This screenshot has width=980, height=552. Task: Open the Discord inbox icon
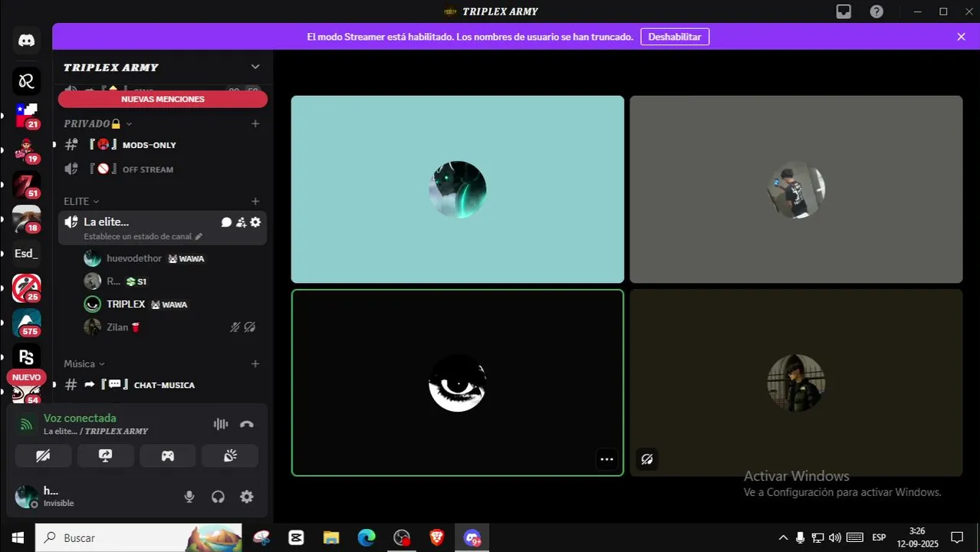pos(844,11)
